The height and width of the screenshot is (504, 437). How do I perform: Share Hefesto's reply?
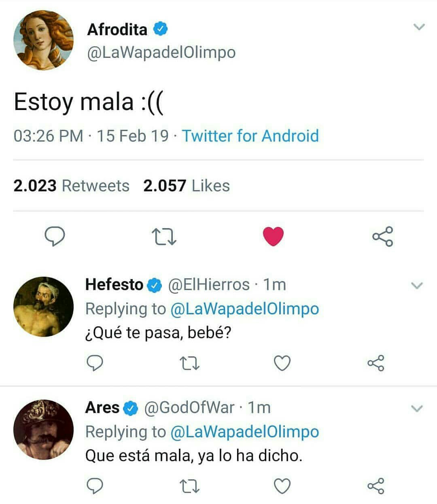(376, 363)
